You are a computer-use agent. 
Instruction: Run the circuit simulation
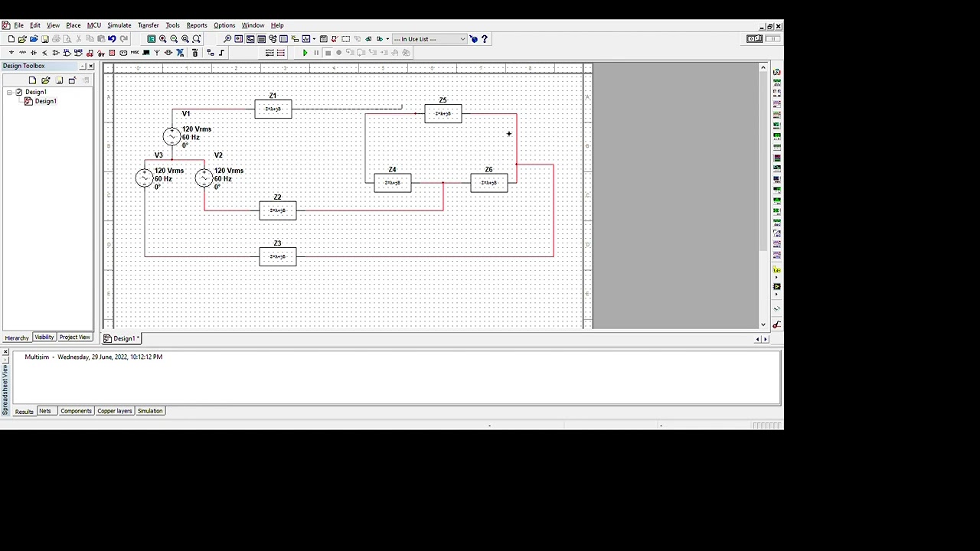[x=305, y=53]
